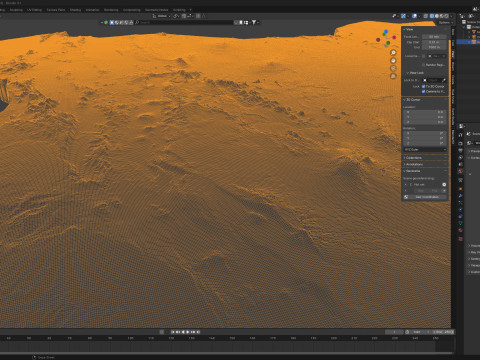The image size is (480, 360).
Task: Switch to the Shading workspace tab
Action: [75, 10]
